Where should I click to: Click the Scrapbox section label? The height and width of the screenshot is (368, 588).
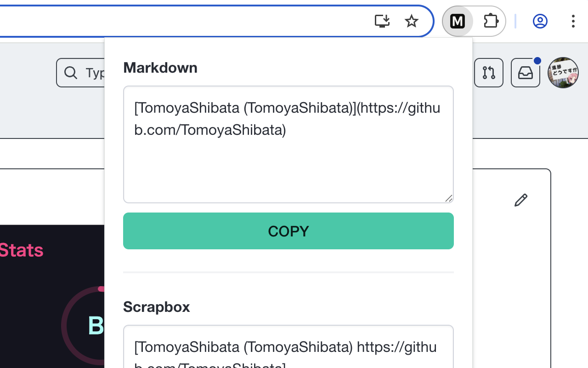(x=156, y=307)
